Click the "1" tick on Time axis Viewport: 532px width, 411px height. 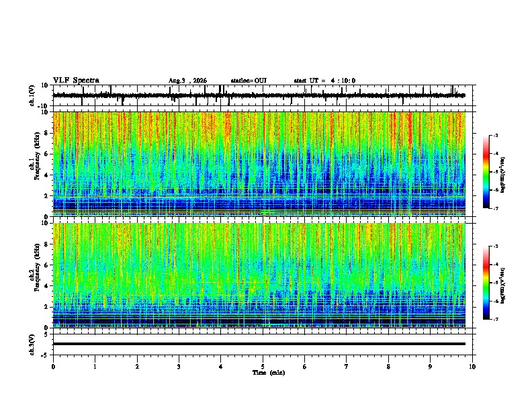[x=95, y=367]
